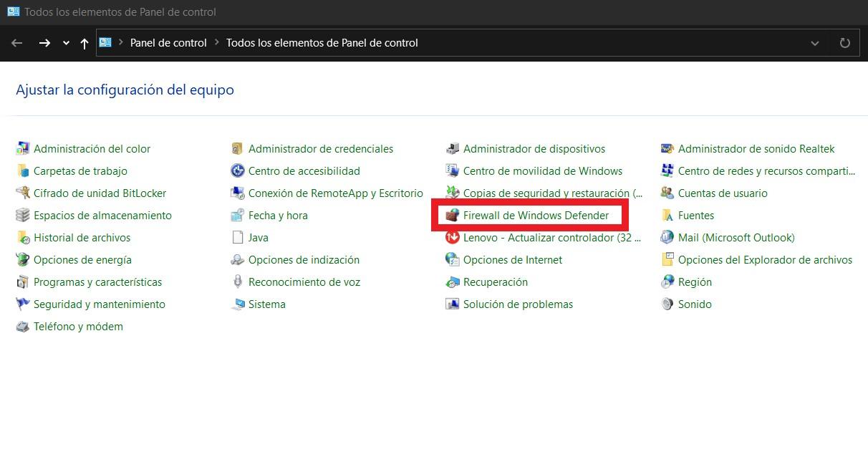
Task: Open recent locations dropdown arrow
Action: (x=66, y=43)
